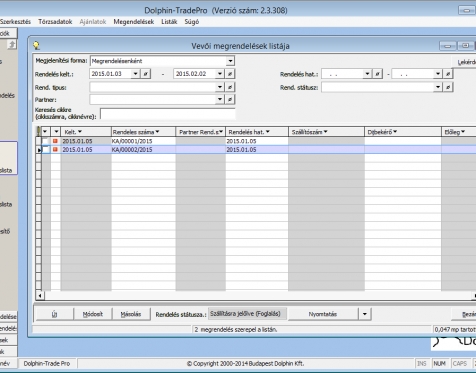Viewport: 476px width, 373px height.
Task: Open the checkbox column header filter arrow
Action: point(46,132)
